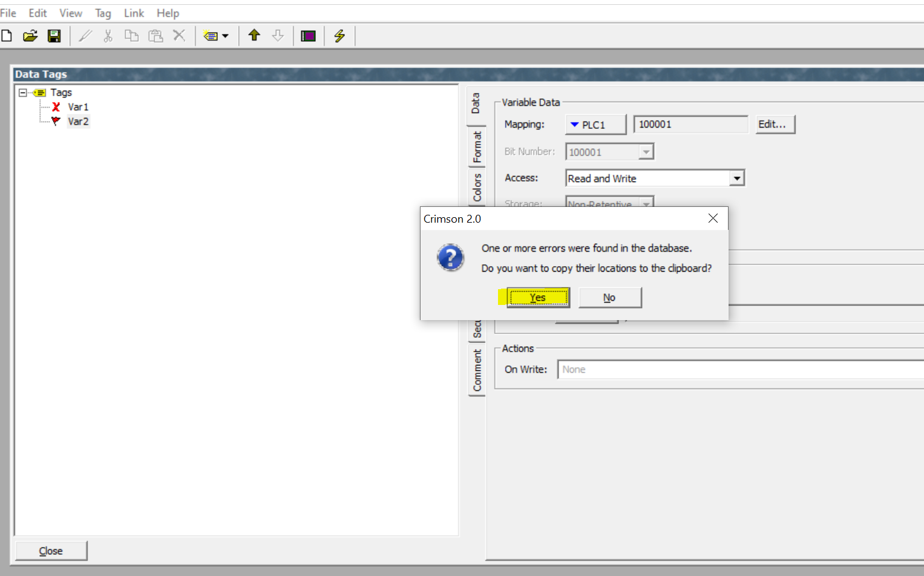Click Yes to copy error locations
The image size is (924, 576).
538,298
